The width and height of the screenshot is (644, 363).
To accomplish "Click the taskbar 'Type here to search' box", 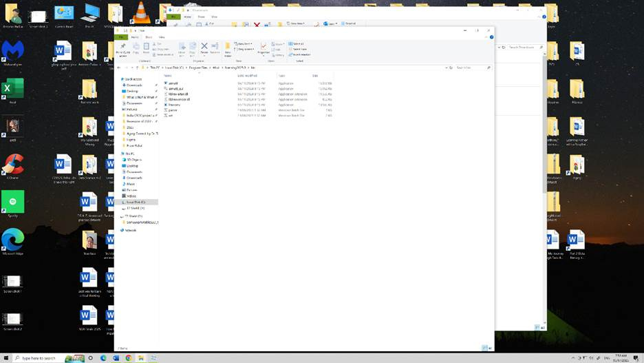I will pos(39,358).
